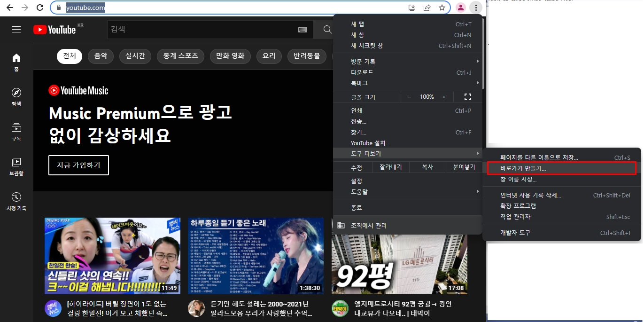Screen dimensions: 644x322
Task: Select 인터넷 사용 기록 삭제 in submenu
Action: click(x=562, y=195)
